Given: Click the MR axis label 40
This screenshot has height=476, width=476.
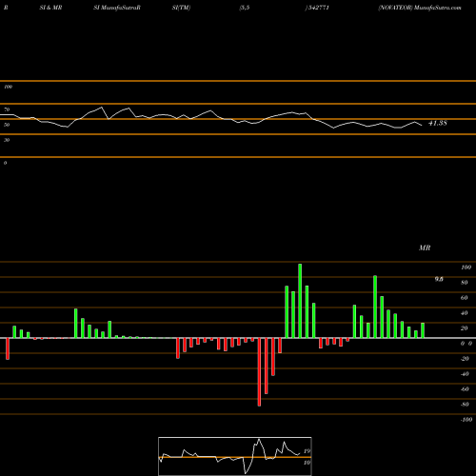Looking at the screenshot, I should [x=465, y=313].
